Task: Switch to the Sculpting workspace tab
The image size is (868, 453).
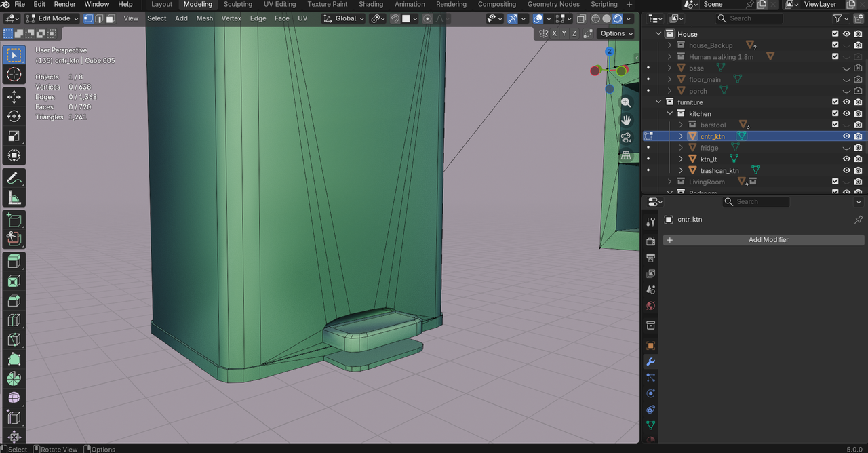Action: [237, 5]
